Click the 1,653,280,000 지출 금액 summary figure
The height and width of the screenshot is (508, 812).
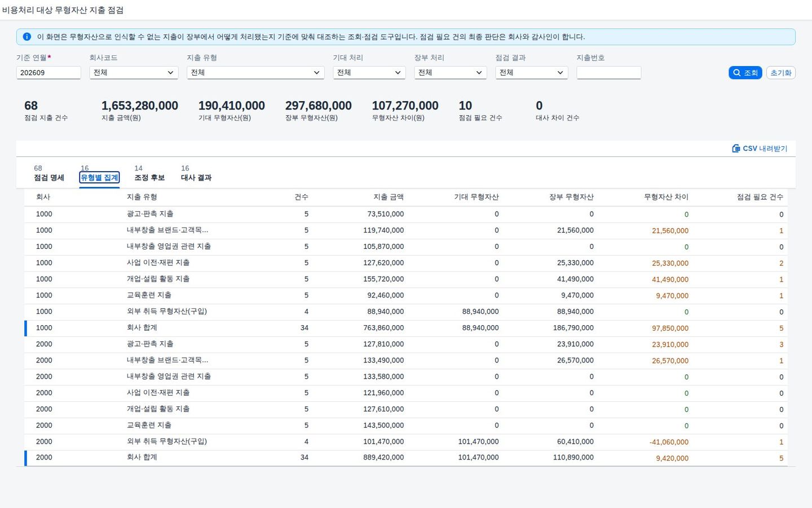click(x=140, y=106)
